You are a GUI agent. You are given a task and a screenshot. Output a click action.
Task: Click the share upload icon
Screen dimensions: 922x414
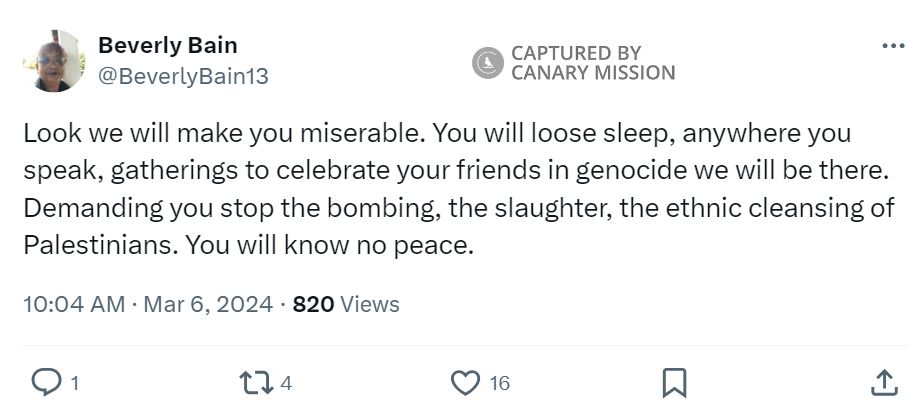[x=884, y=381]
